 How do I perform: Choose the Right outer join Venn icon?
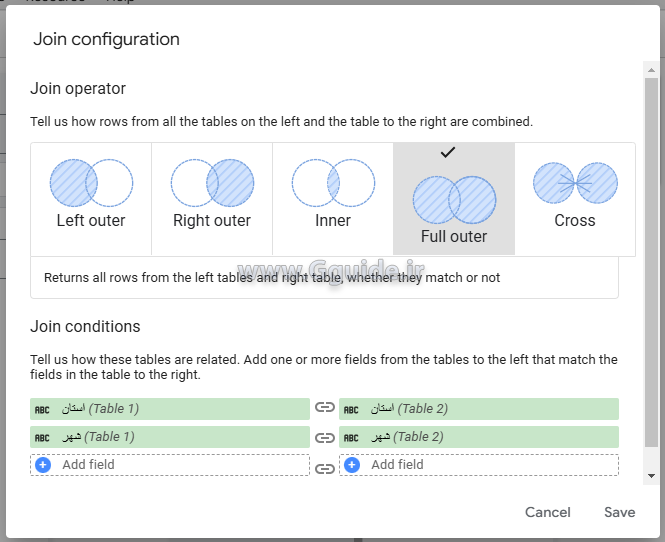tap(212, 183)
